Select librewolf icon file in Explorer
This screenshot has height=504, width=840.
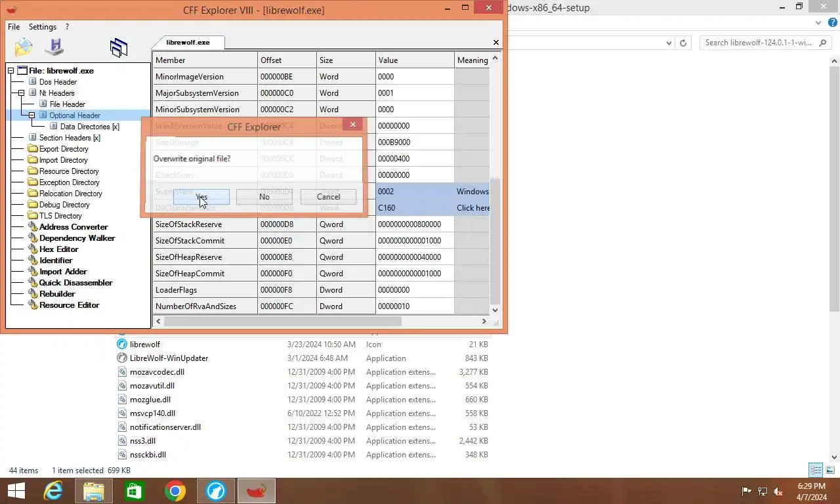pyautogui.click(x=145, y=345)
